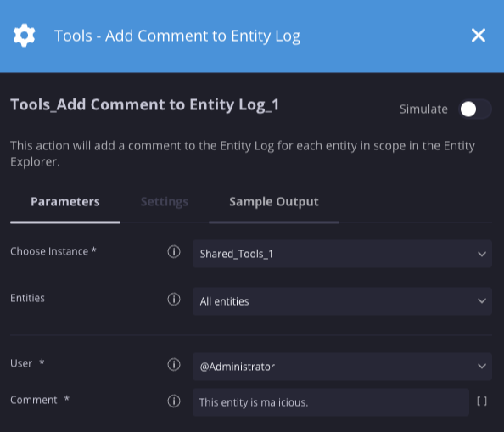Expand the All entities dropdown

pos(342,301)
